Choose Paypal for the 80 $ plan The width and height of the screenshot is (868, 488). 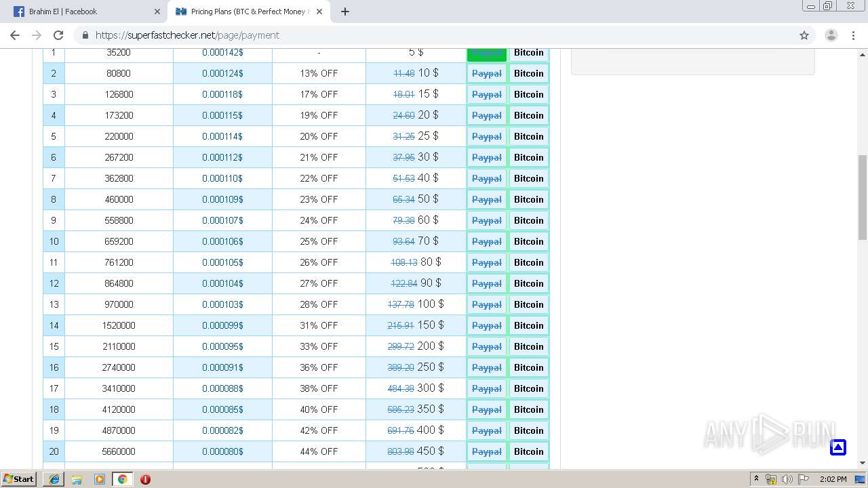point(487,262)
